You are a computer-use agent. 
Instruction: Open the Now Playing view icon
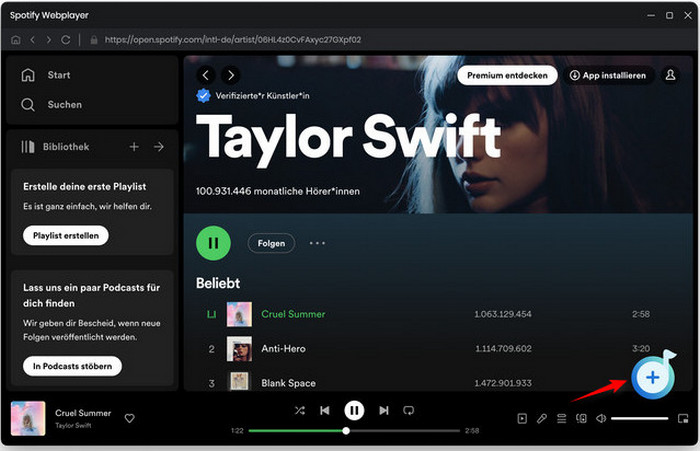coord(522,418)
